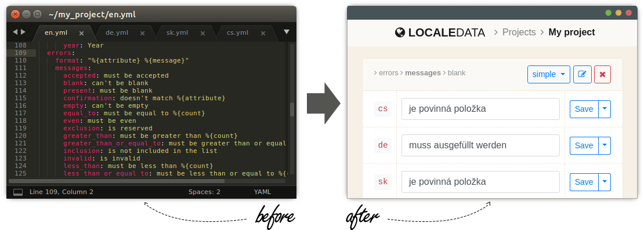This screenshot has width=644, height=230.
Task: Click the 'format:' key in editor
Action: (69, 61)
